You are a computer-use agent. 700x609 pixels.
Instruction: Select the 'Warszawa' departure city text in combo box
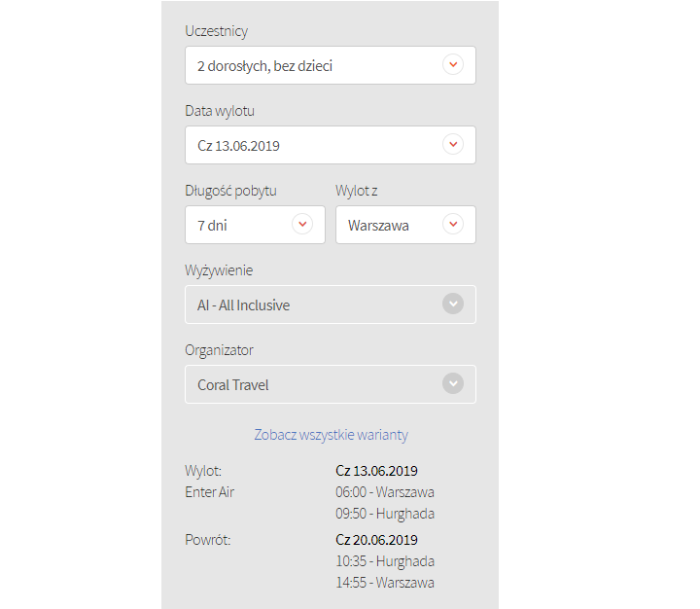pyautogui.click(x=378, y=226)
